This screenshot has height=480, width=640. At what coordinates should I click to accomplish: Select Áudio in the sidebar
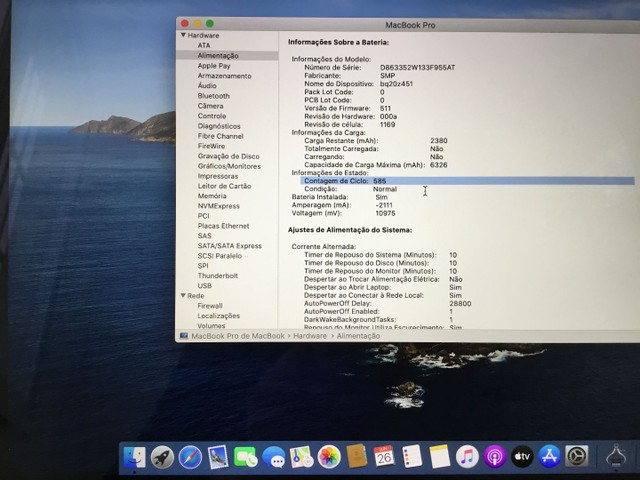(x=207, y=86)
